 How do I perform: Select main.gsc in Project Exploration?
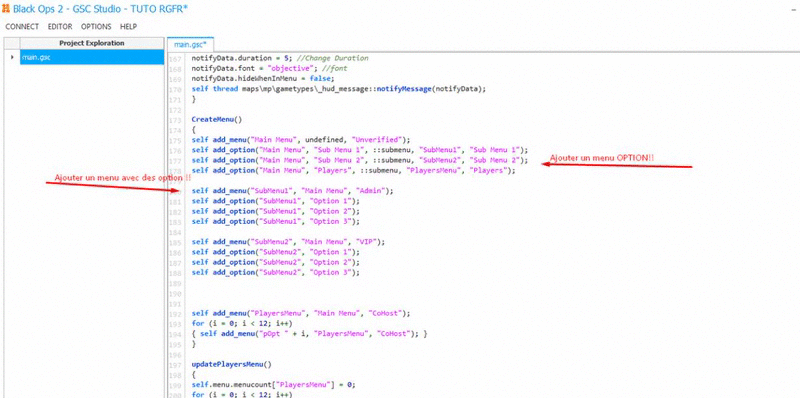[x=92, y=58]
